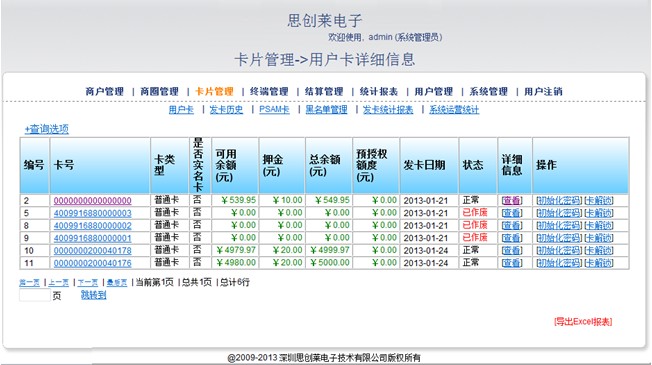Click 初始化密码 for card 0000000000000000
Viewport: 652px width, 365px height.
pos(559,201)
